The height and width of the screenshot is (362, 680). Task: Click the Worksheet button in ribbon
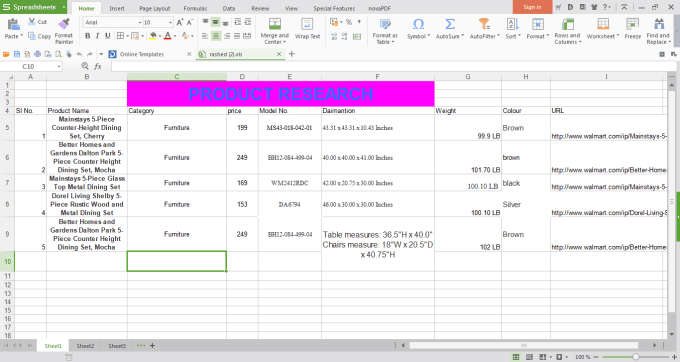pyautogui.click(x=603, y=29)
